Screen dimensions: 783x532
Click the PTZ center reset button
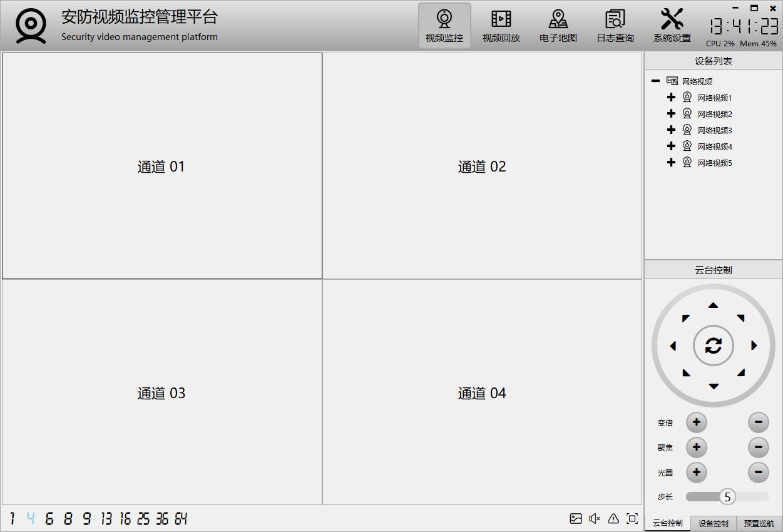(713, 345)
